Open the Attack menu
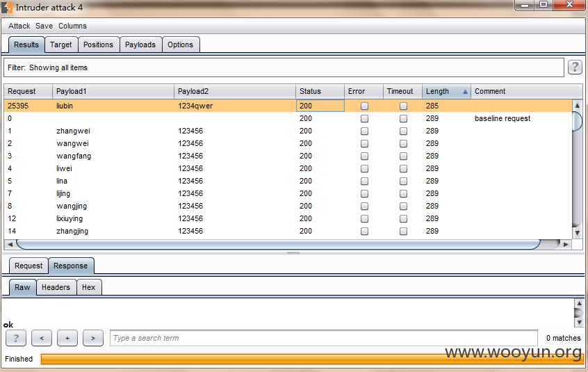The width and height of the screenshot is (588, 372). click(19, 26)
